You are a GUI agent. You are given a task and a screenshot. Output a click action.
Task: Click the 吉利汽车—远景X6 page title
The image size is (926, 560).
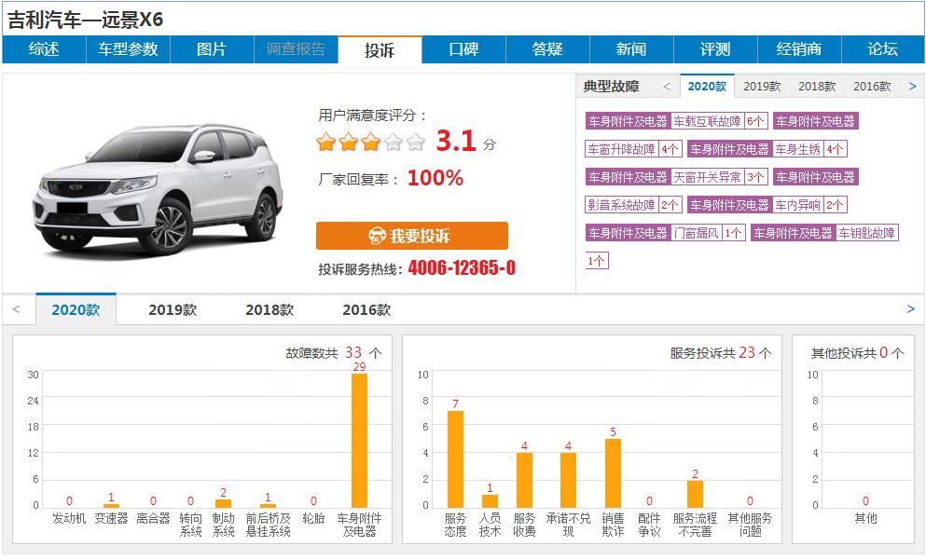point(85,20)
